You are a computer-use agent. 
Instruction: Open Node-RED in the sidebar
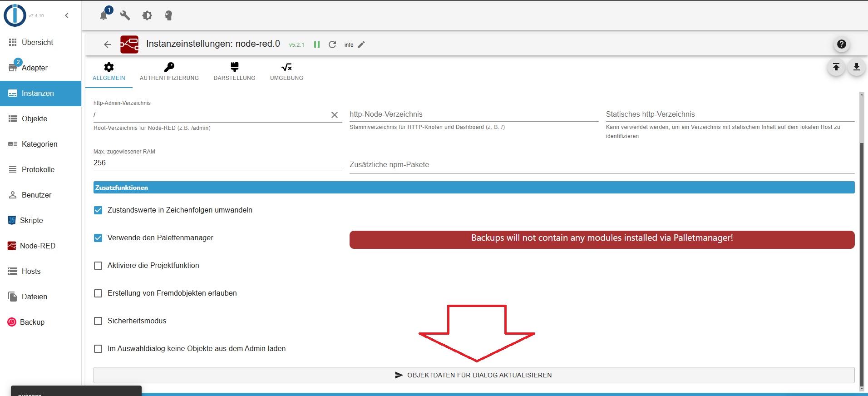click(40, 246)
